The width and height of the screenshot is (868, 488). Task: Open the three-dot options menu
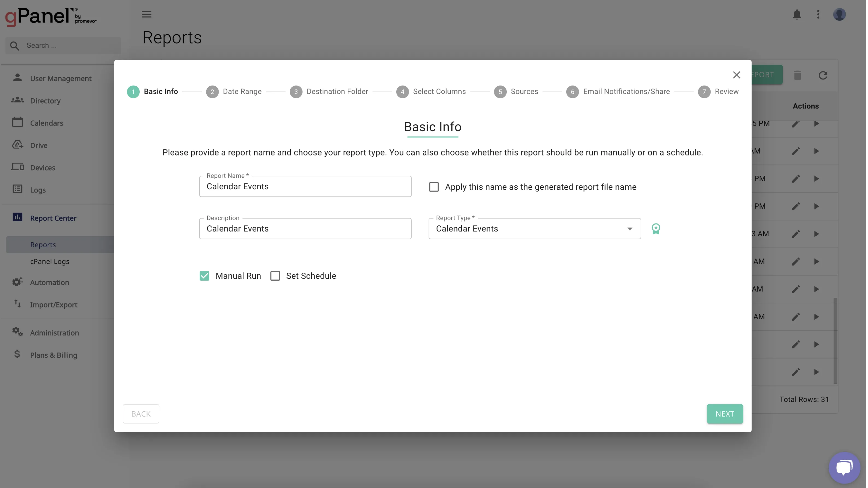point(818,14)
